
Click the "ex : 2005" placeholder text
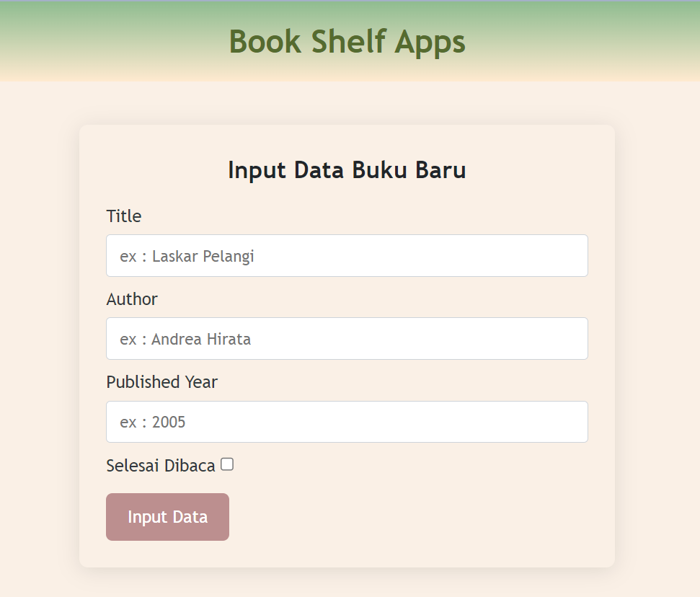pos(153,422)
